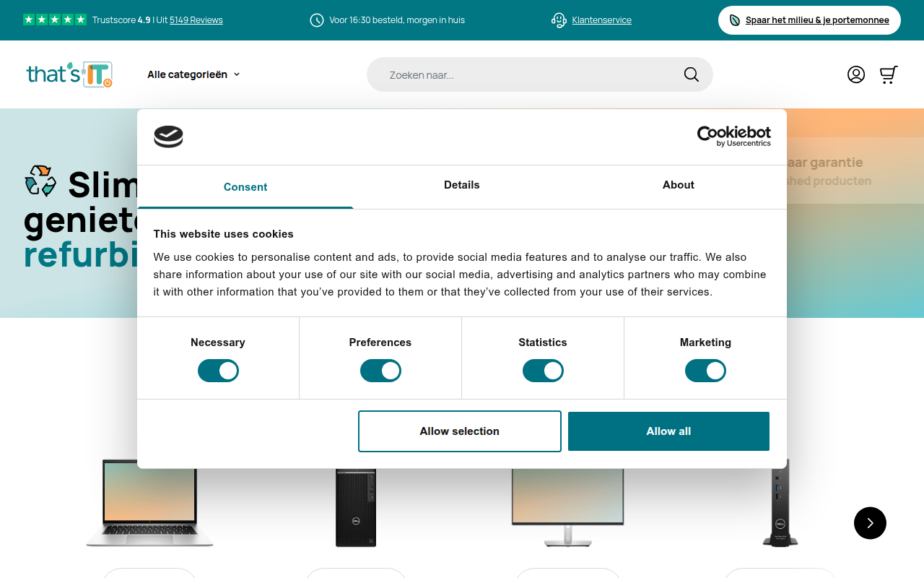Screen dimensions: 924x578
Task: Click the clock delivery icon
Action: pyautogui.click(x=317, y=20)
